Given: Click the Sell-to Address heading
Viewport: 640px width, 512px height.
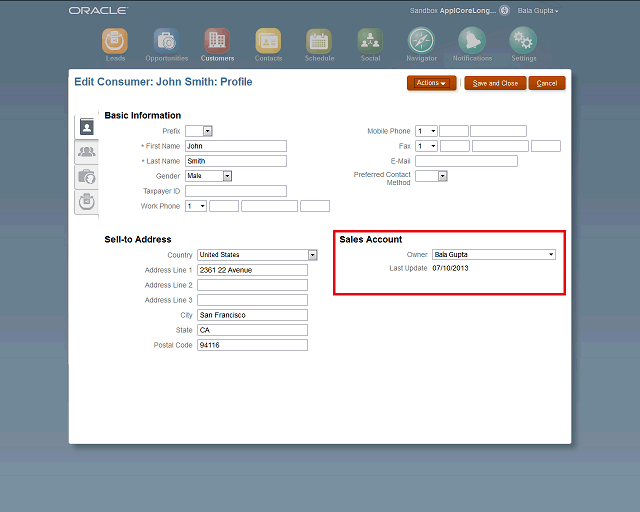Looking at the screenshot, I should pyautogui.click(x=138, y=239).
